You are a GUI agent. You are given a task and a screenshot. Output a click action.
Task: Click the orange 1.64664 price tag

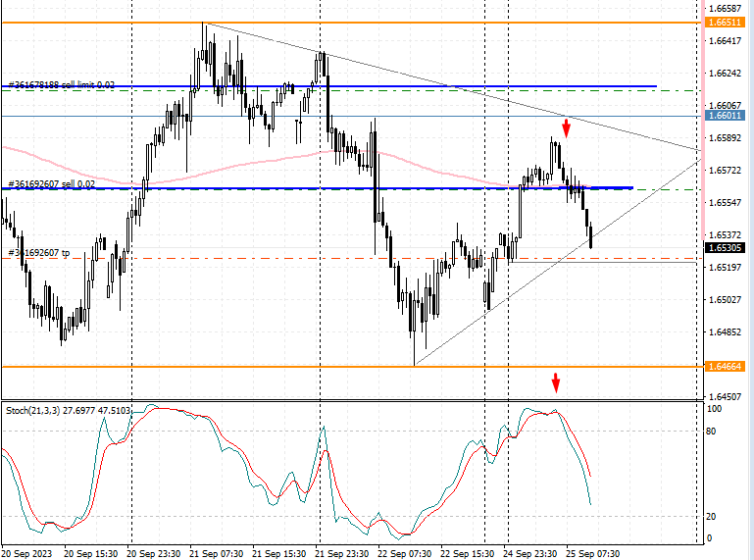725,367
